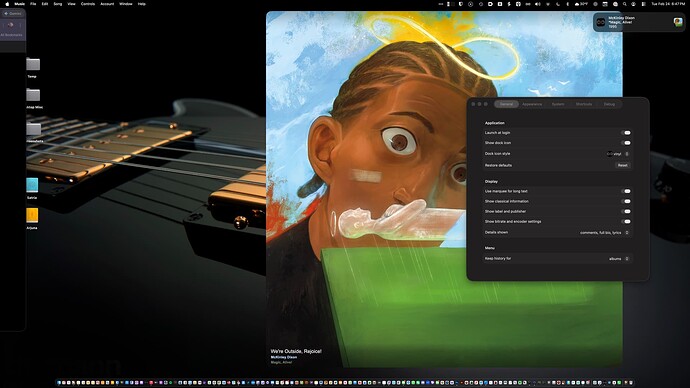The image size is (690, 388).
Task: Click the vinyl dock icon style preview
Action: [x=609, y=154]
